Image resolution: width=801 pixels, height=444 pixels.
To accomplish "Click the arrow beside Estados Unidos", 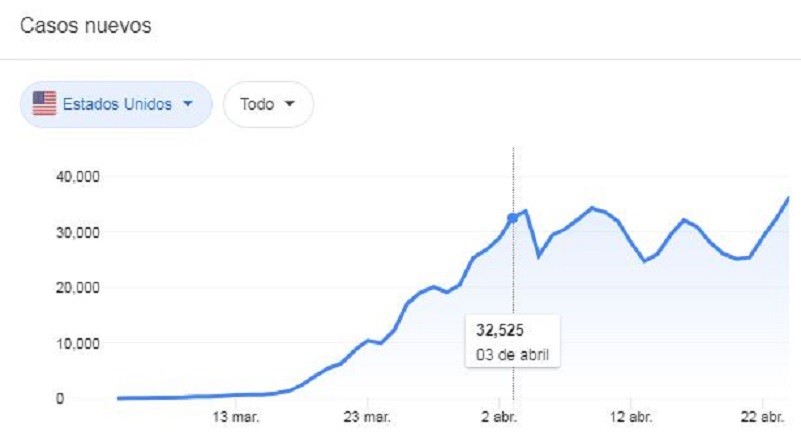I will (x=187, y=104).
